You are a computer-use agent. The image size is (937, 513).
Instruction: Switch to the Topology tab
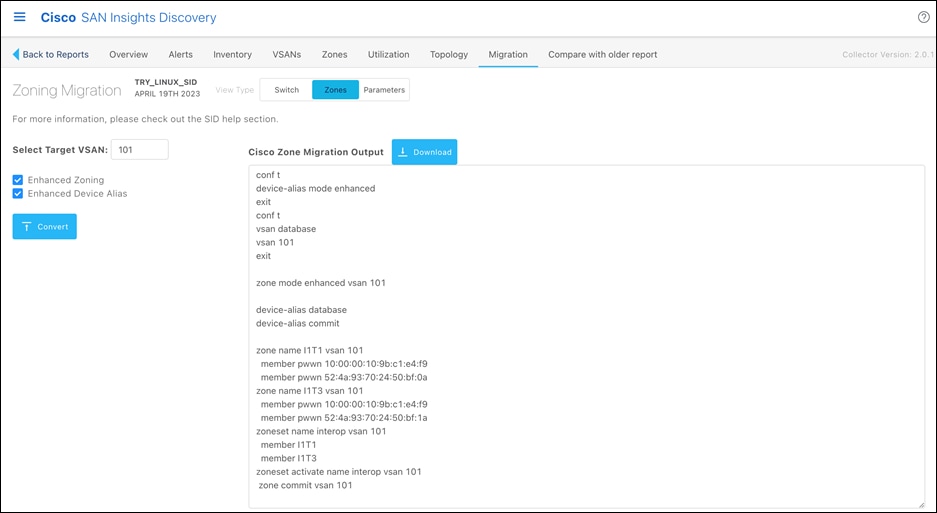click(449, 54)
